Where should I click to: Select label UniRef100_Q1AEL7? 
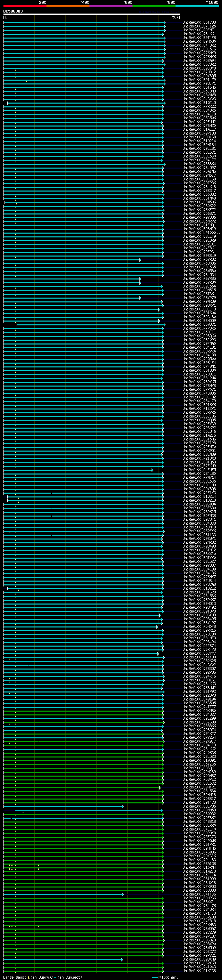(x=199, y=129)
